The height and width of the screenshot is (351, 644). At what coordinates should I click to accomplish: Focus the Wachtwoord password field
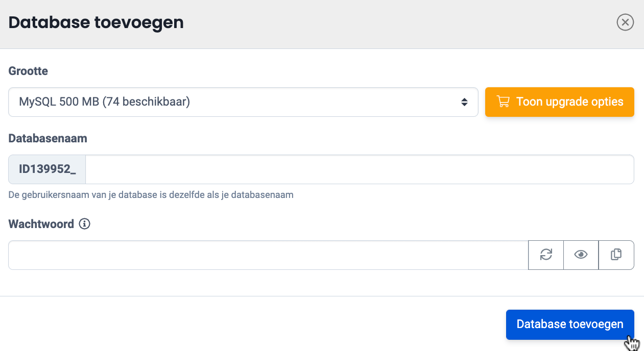pyautogui.click(x=268, y=255)
